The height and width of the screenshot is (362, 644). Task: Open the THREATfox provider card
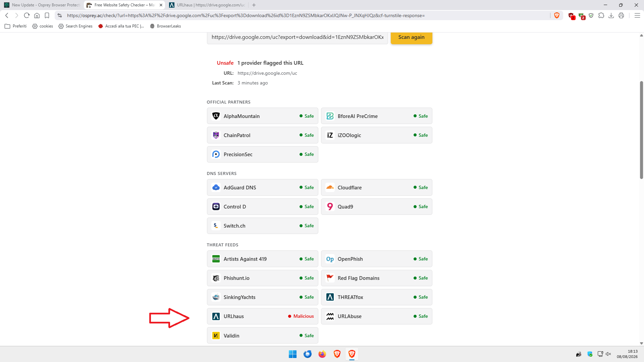pyautogui.click(x=376, y=297)
